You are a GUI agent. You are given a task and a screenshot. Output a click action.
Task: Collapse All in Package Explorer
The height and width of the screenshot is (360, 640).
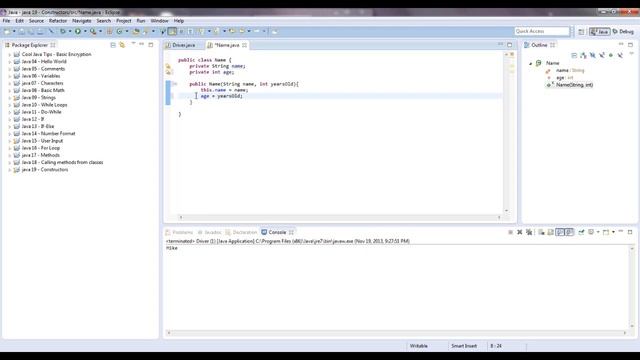[113, 45]
